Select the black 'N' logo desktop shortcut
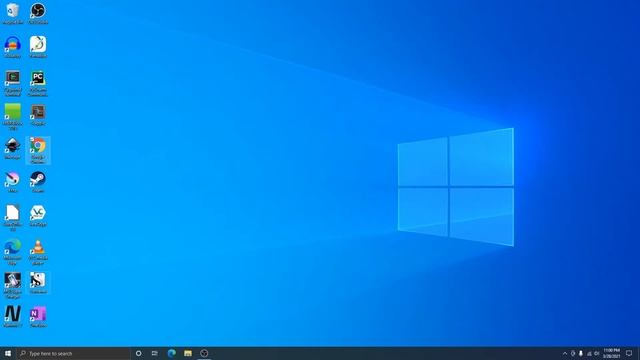 point(13,316)
